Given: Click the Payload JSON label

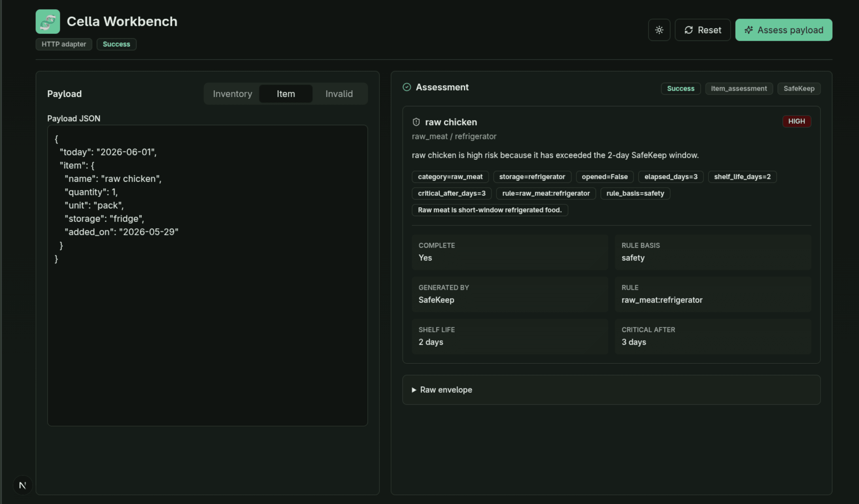Looking at the screenshot, I should (74, 119).
